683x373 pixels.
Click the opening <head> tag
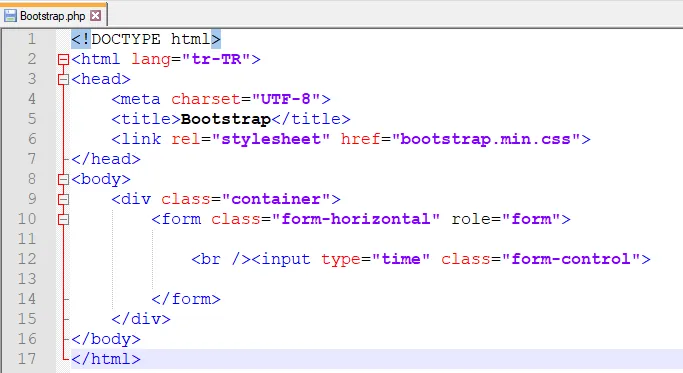pyautogui.click(x=101, y=79)
